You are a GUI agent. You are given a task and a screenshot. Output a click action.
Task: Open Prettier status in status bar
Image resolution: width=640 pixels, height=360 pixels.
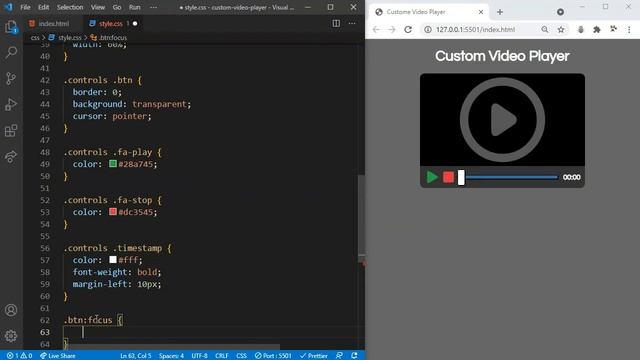(313, 356)
